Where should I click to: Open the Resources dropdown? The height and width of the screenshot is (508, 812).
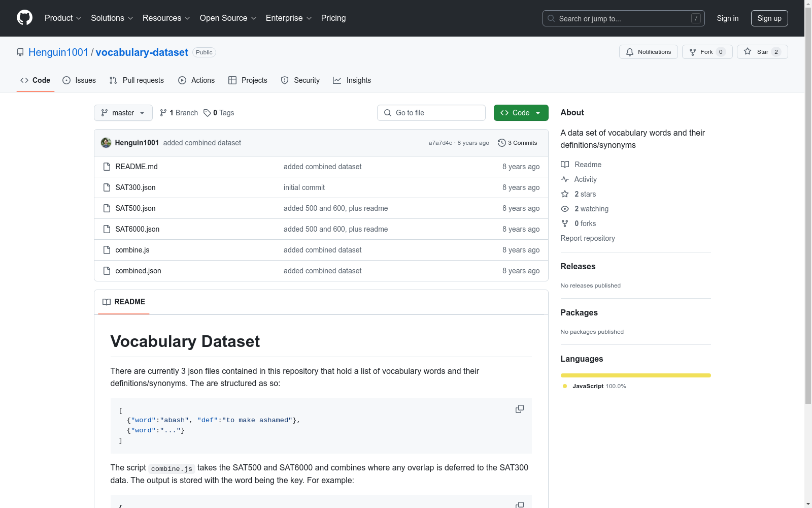point(166,18)
